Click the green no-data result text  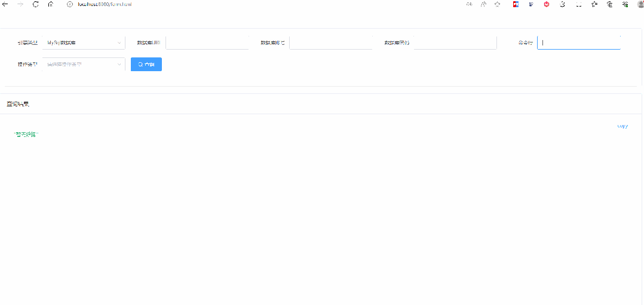coord(26,134)
